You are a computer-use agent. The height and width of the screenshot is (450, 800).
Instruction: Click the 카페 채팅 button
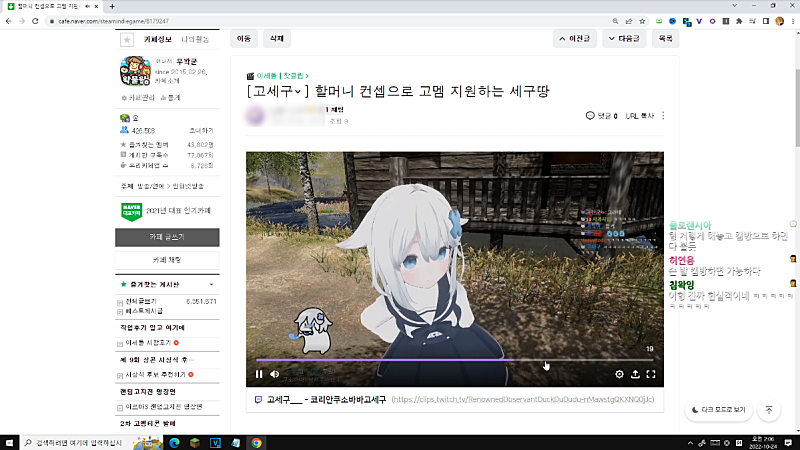167,260
